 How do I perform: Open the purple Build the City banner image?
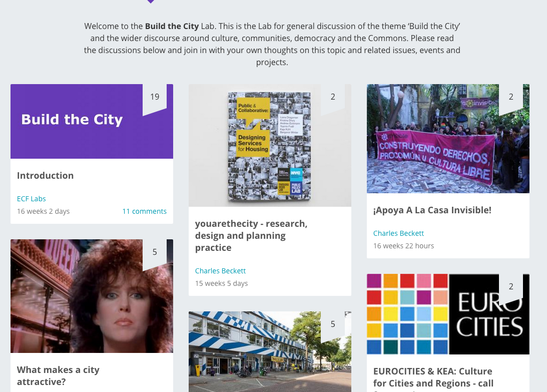pos(75,121)
